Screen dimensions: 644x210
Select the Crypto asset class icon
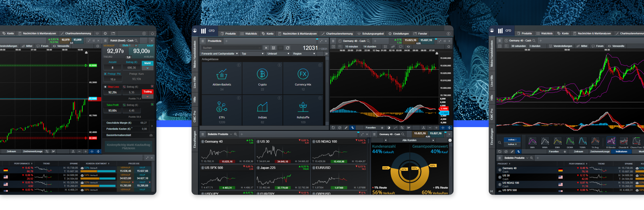coord(262,74)
